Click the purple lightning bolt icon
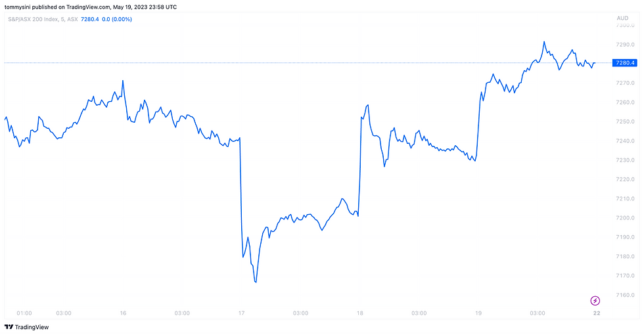 coord(595,300)
